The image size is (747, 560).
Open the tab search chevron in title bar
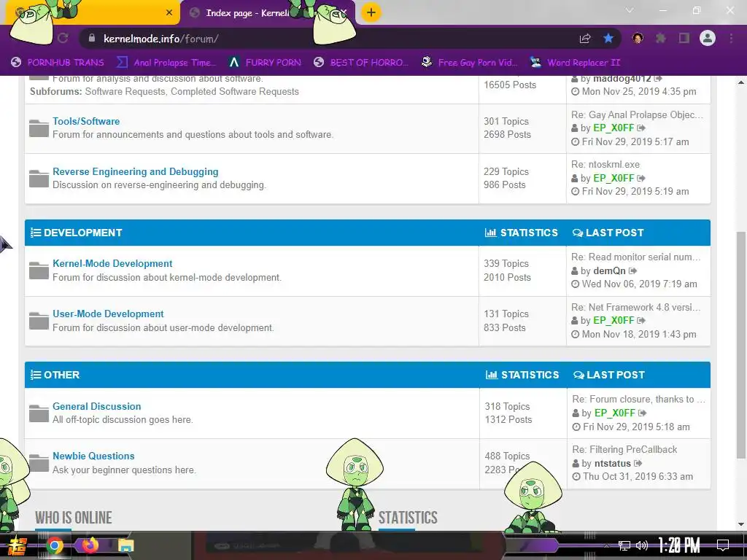[630, 10]
